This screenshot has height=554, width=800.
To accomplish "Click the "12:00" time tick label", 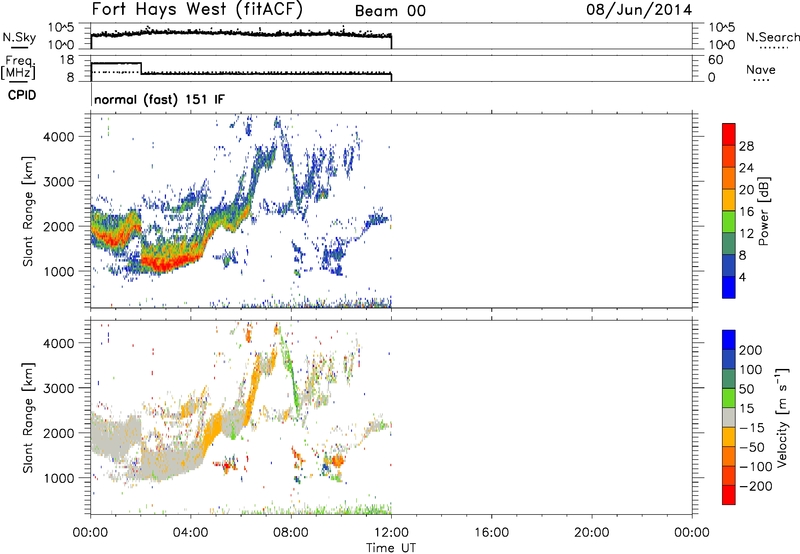I will pyautogui.click(x=391, y=533).
